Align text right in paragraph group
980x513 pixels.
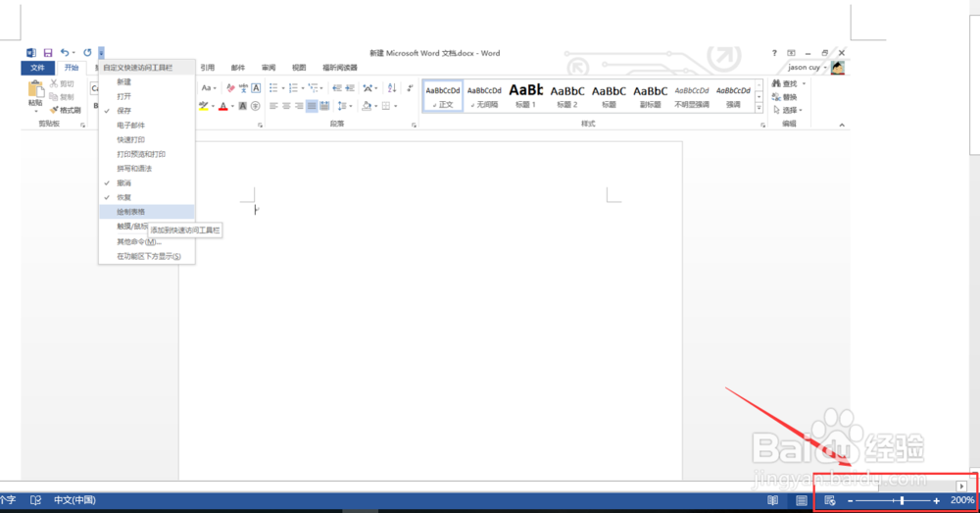click(x=299, y=106)
